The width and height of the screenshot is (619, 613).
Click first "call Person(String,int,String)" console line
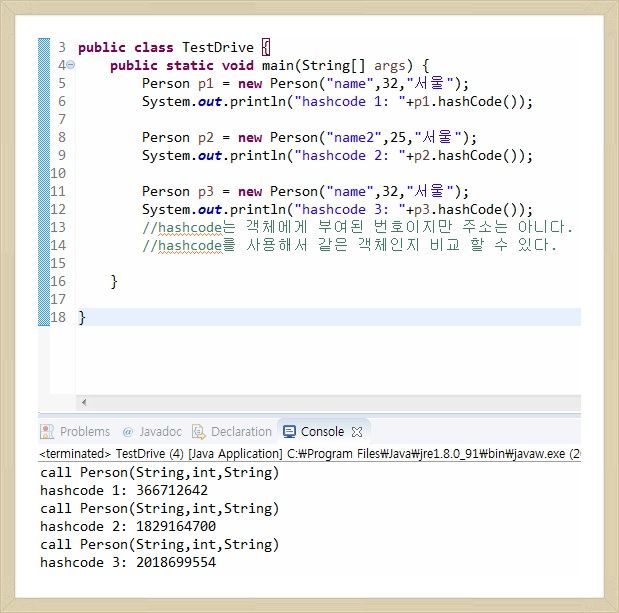(159, 472)
